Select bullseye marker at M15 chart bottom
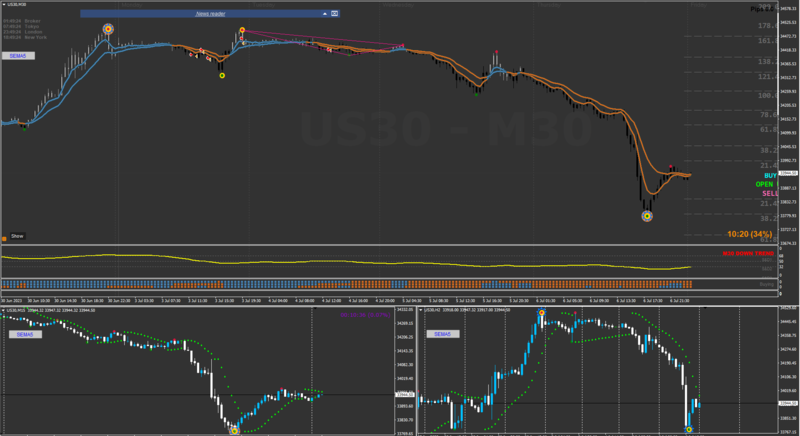 pyautogui.click(x=235, y=431)
